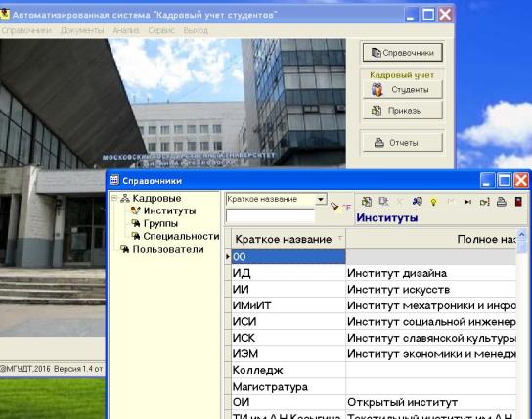Click the Отчеты button
The height and width of the screenshot is (419, 532).
(402, 143)
